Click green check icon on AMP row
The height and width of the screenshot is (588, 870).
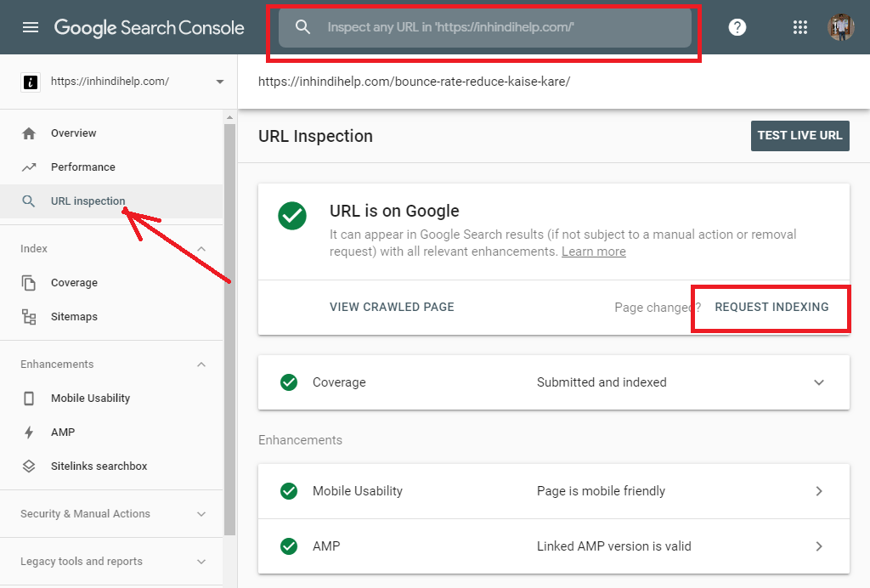tap(289, 546)
